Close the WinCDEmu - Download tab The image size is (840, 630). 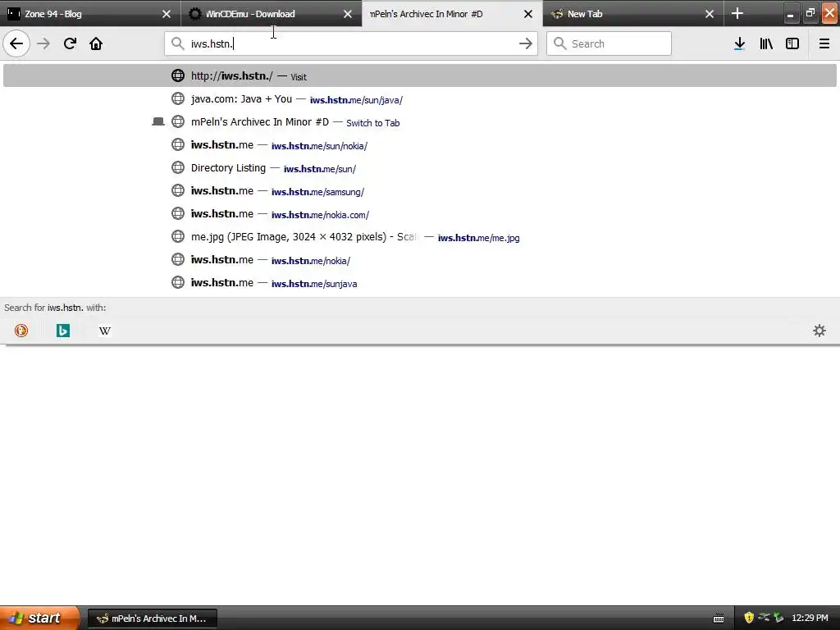coord(348,14)
